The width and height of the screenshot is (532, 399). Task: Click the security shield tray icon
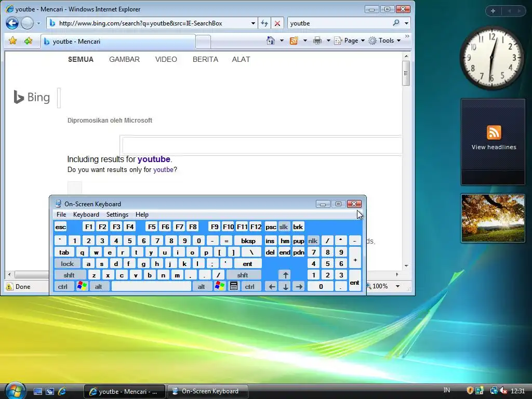(x=470, y=391)
